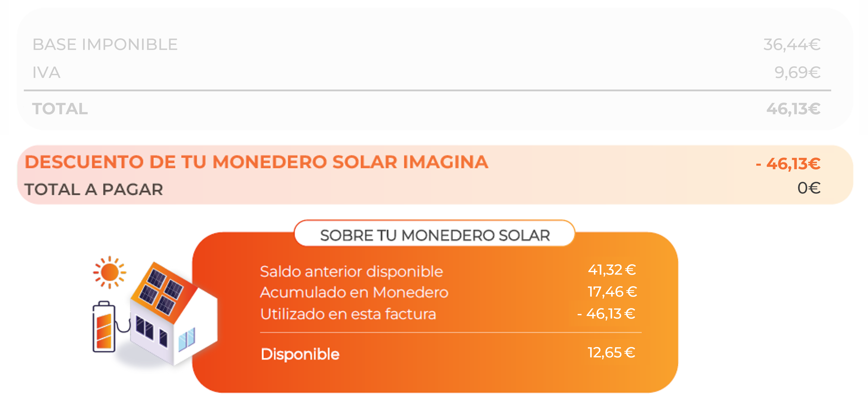Click the orange - 46,13€ discount value
This screenshot has width=868, height=404.
(788, 164)
